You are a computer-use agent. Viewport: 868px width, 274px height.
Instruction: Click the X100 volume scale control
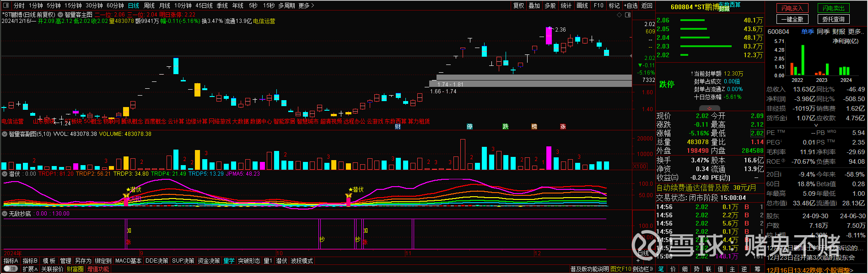(x=640, y=166)
